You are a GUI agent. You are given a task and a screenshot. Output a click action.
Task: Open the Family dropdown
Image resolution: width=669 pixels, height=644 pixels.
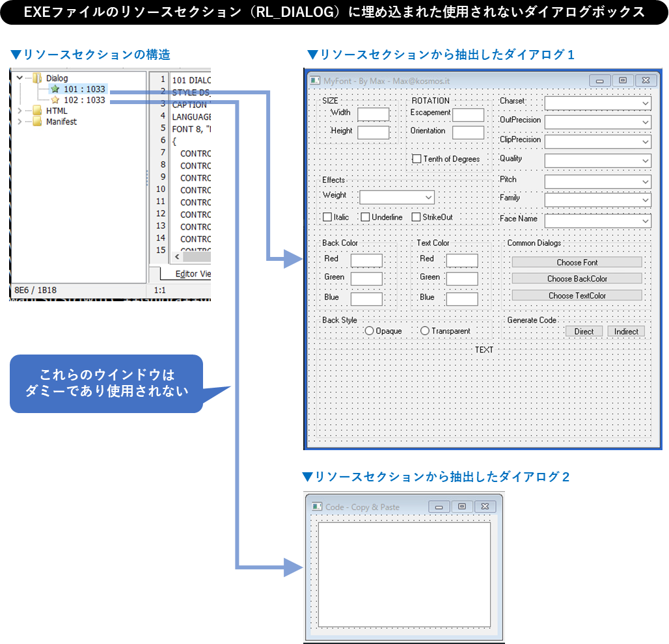pos(644,200)
